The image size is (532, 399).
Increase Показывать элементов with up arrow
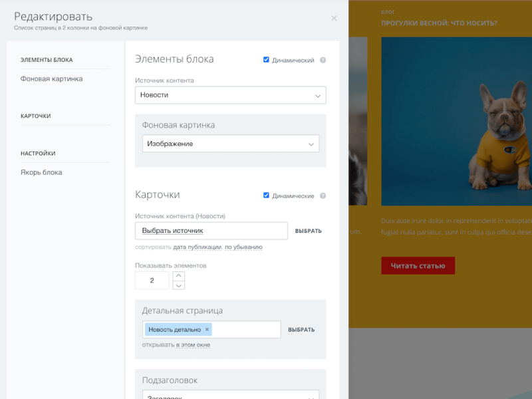tap(179, 276)
